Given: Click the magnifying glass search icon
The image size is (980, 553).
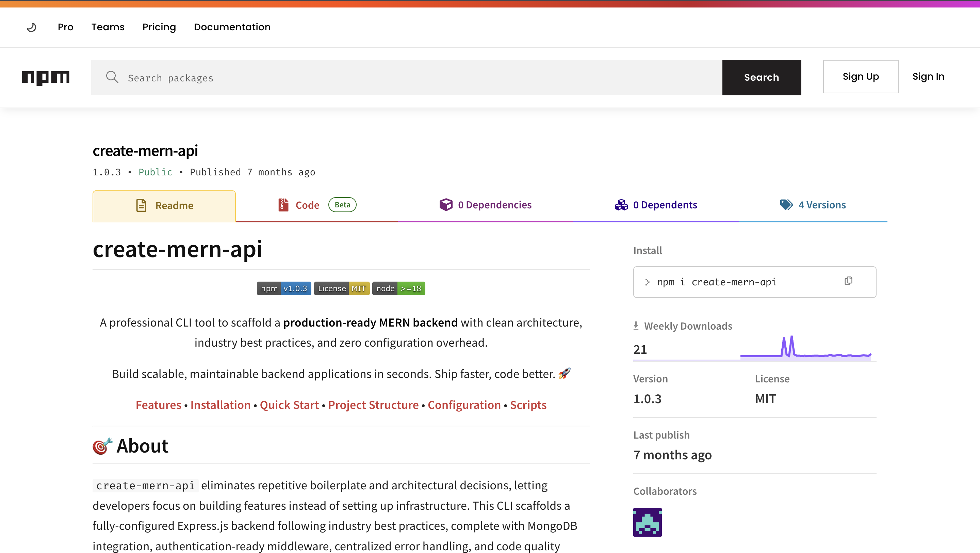Looking at the screenshot, I should click(x=112, y=77).
